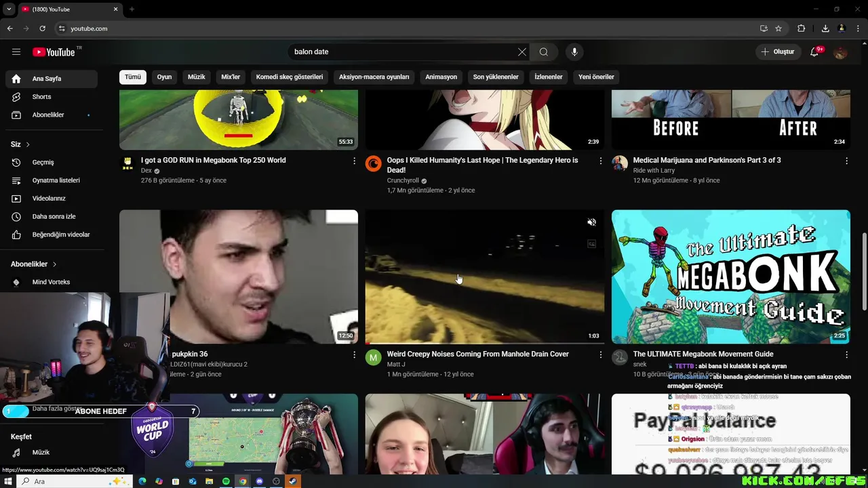Open the Windows Start button

click(x=7, y=481)
